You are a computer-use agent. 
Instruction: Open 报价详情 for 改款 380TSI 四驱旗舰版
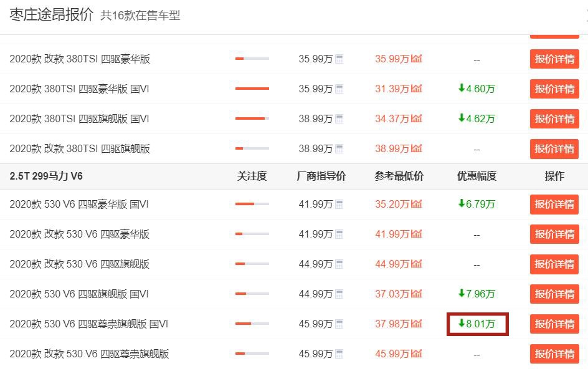point(554,149)
